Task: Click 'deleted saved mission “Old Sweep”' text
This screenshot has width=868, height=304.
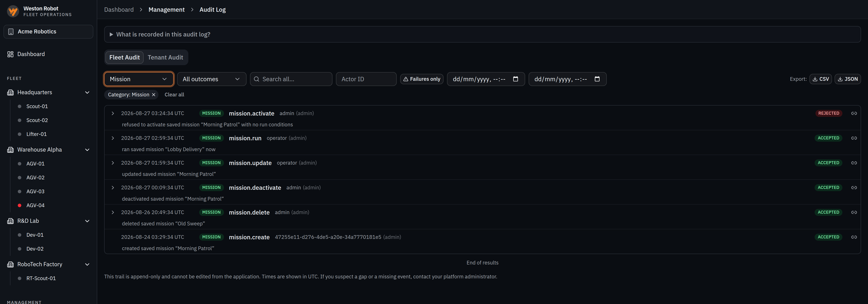Action: click(163, 224)
